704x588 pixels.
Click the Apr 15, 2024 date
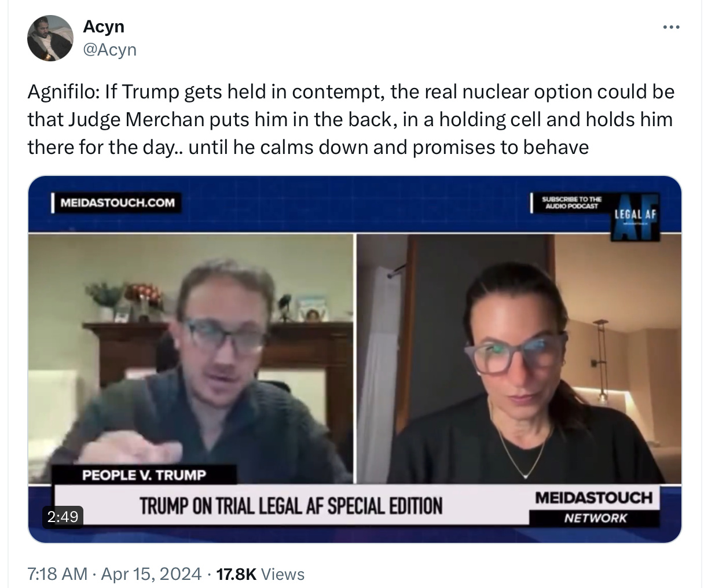click(x=151, y=574)
